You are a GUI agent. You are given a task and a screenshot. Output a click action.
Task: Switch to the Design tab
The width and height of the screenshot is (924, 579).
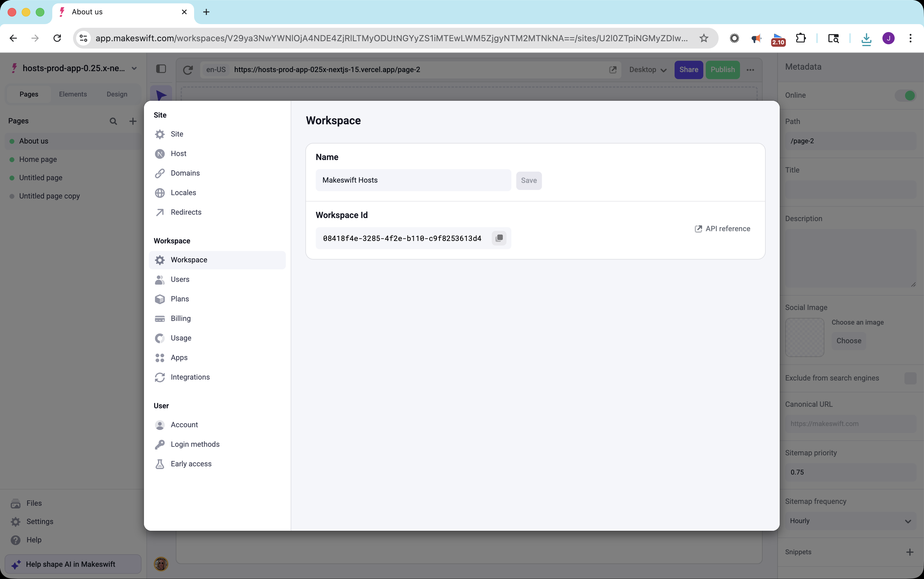click(x=117, y=94)
